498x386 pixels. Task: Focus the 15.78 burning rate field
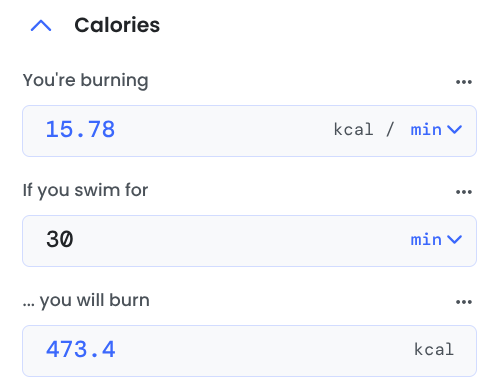249,131
